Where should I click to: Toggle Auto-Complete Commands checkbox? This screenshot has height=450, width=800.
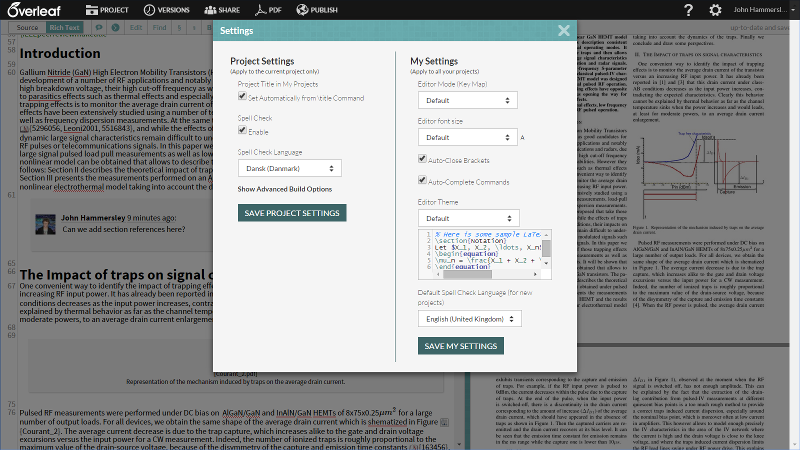pos(422,180)
